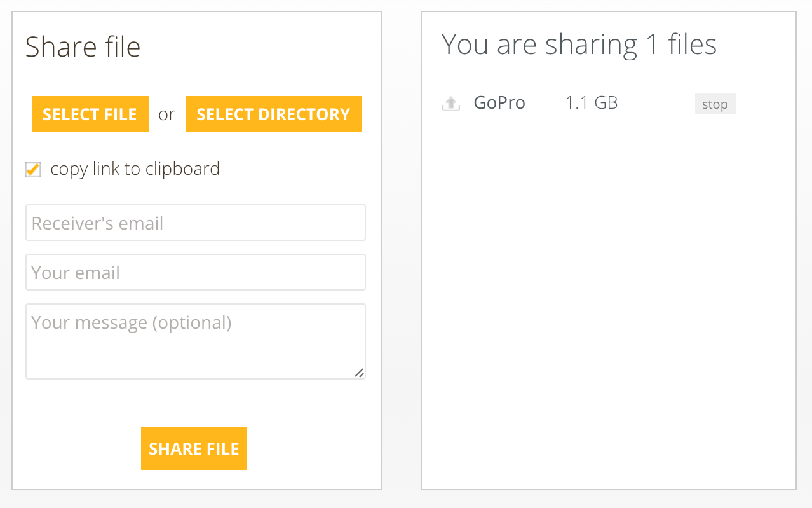
Task: Click the 1.1 GB file size text
Action: point(592,103)
